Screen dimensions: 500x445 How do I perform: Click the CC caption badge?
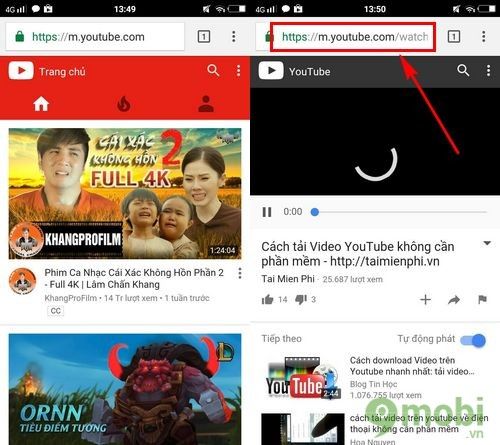click(x=56, y=311)
